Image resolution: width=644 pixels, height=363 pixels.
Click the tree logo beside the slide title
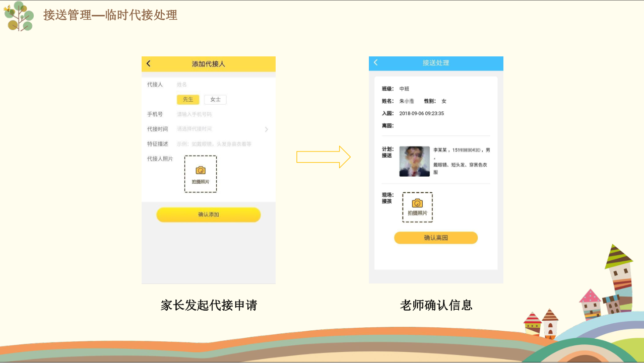[x=19, y=16]
